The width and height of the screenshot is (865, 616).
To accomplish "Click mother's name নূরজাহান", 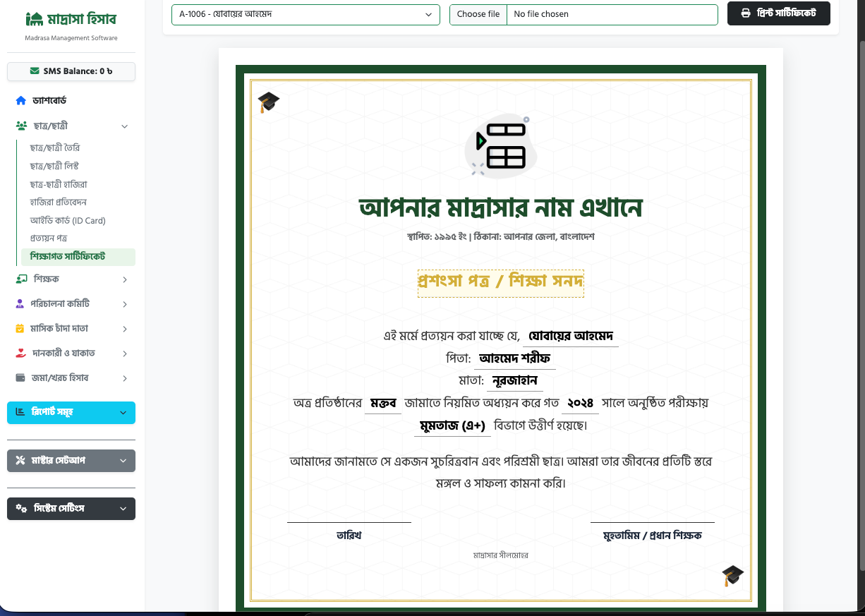I will click(x=516, y=381).
